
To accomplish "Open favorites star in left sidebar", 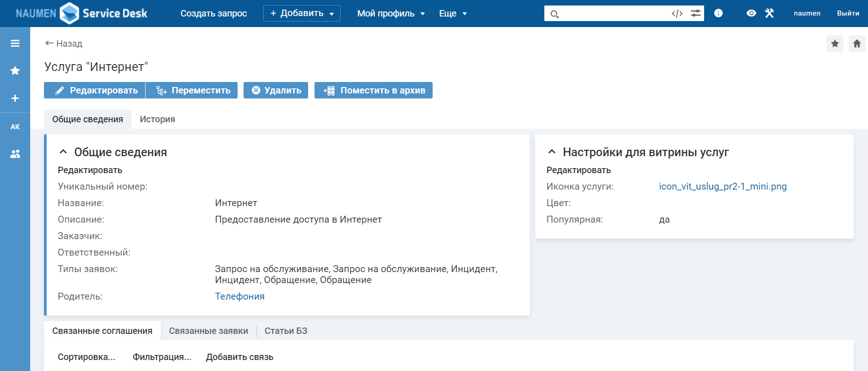I will [15, 71].
